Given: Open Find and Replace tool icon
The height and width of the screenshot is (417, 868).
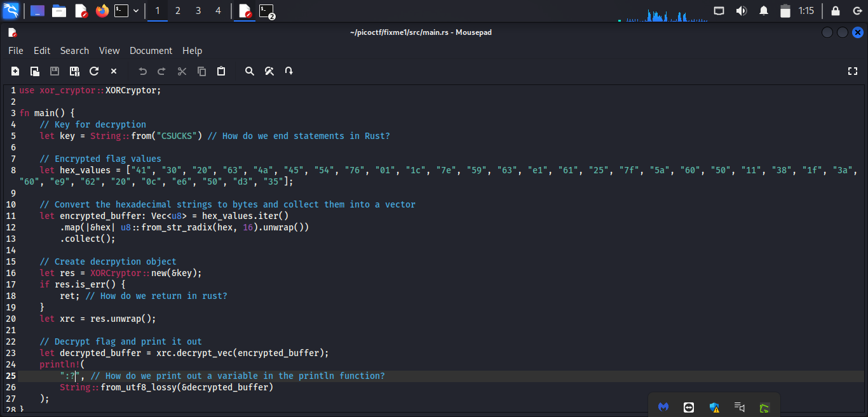Looking at the screenshot, I should pos(269,71).
